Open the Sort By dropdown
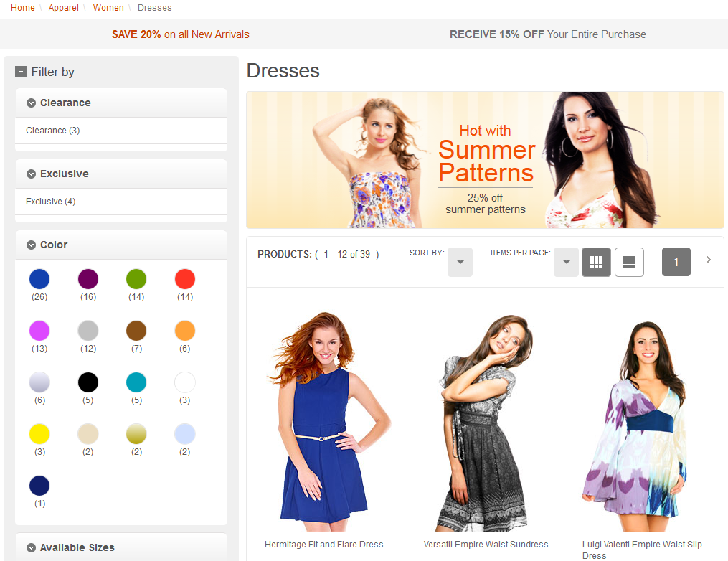This screenshot has width=728, height=561. pos(460,261)
